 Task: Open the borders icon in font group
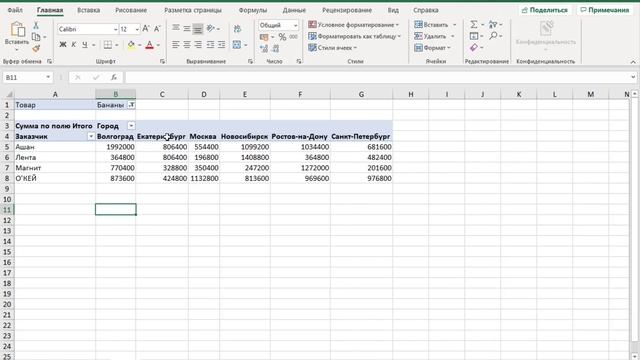pyautogui.click(x=108, y=44)
